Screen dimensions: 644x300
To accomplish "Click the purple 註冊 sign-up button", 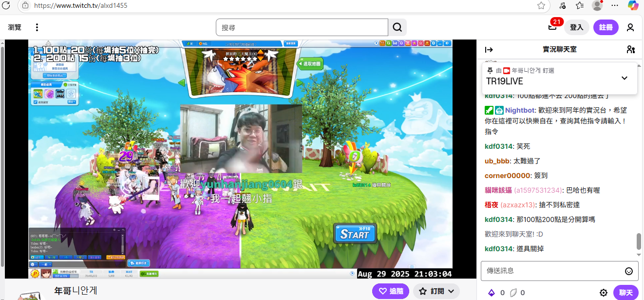I will click(606, 27).
